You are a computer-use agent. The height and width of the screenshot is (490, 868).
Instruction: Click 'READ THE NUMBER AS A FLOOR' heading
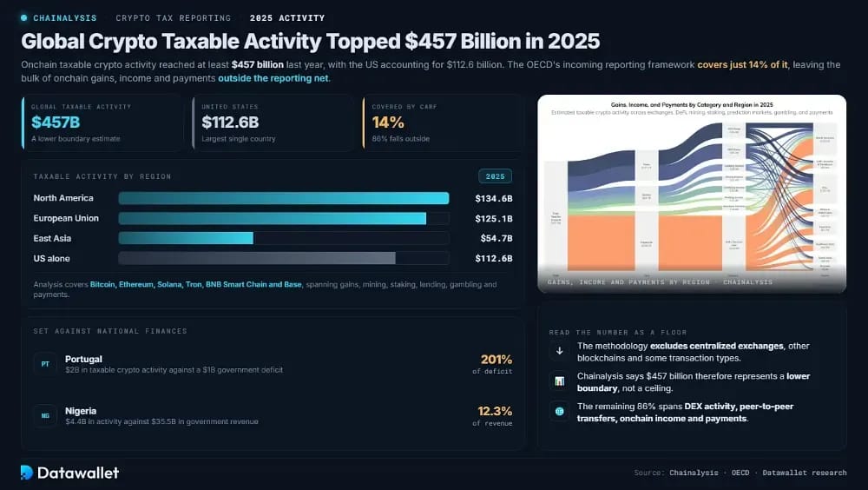point(618,332)
